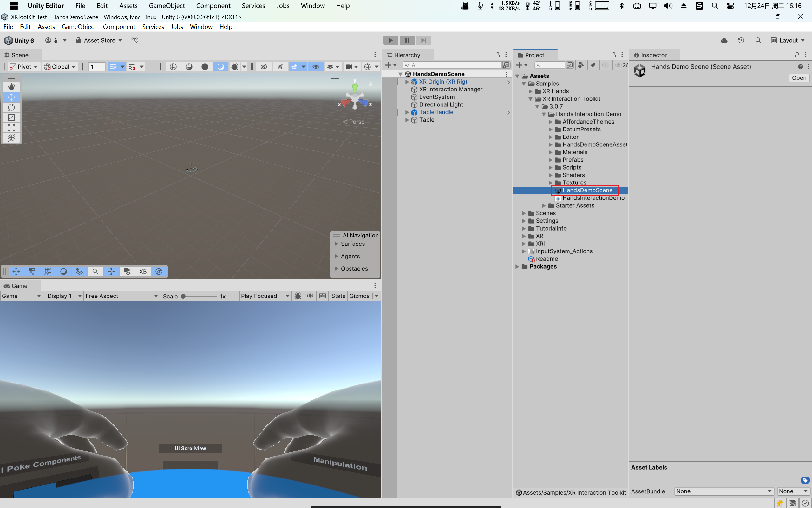The image size is (812, 508).
Task: Expand Surfaces in AI Navigation overlay
Action: click(x=336, y=244)
